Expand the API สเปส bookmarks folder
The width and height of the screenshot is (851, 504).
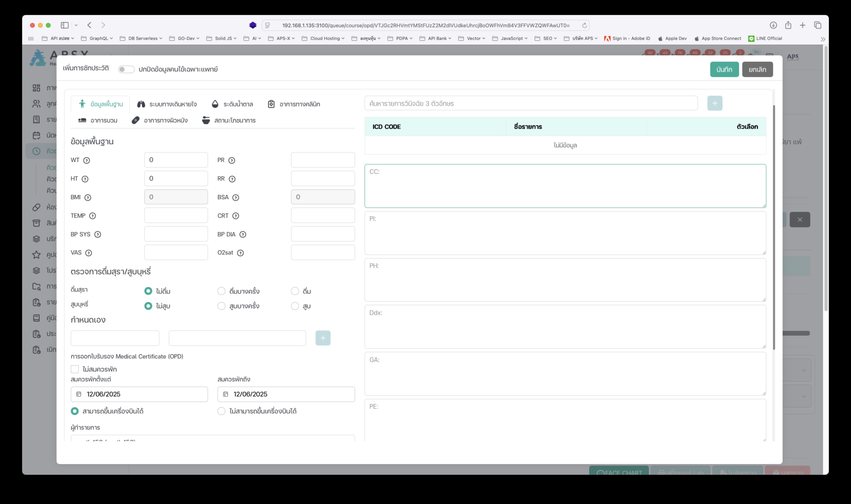58,38
